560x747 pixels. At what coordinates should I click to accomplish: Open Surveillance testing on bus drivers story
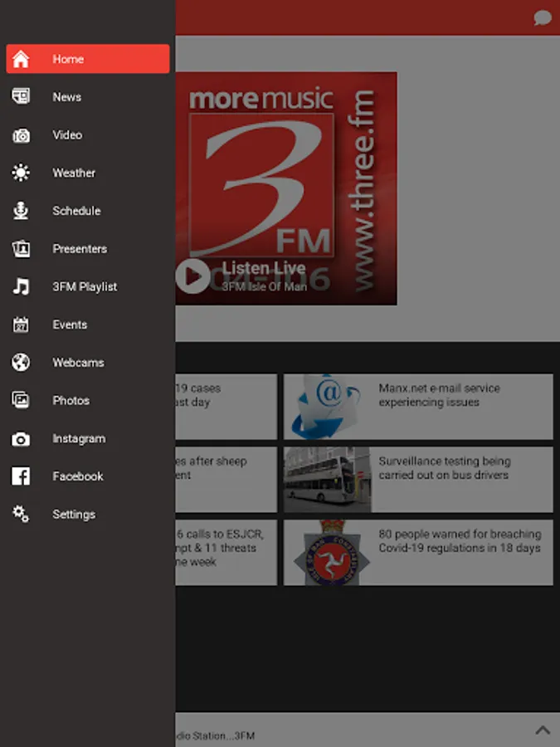[x=418, y=479]
